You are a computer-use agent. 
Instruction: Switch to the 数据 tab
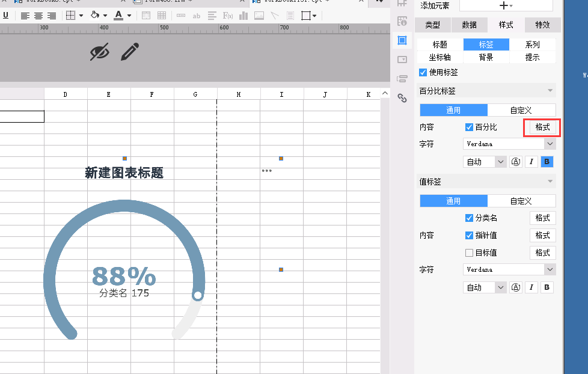(x=469, y=25)
